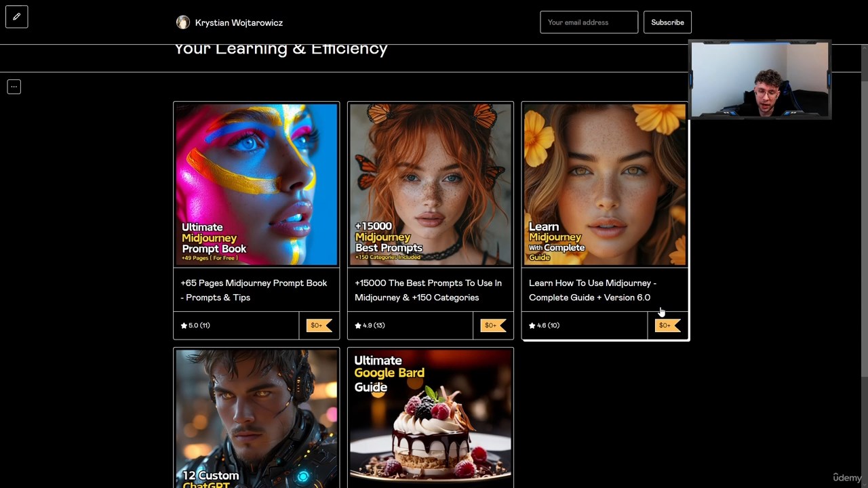The image size is (868, 488).
Task: Open +15000 Midjourney Best Prompts thumbnail
Action: pyautogui.click(x=431, y=184)
